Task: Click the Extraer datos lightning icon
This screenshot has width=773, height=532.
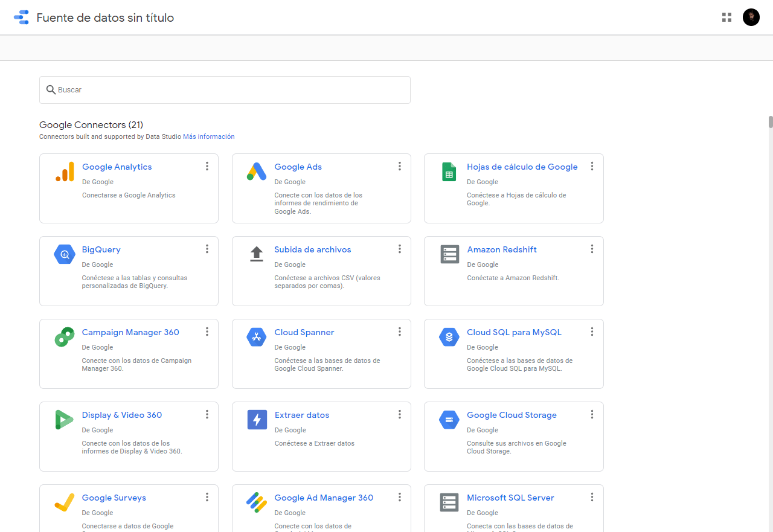Action: click(257, 420)
